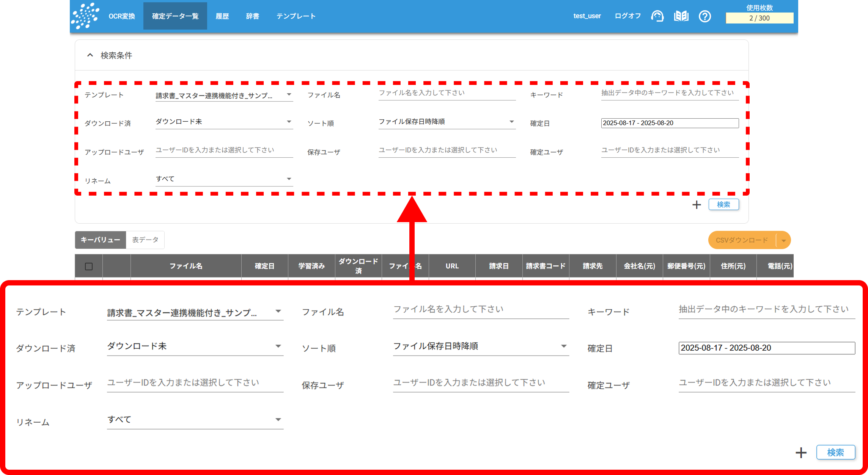Click the 確定日 table column header
Screen dimensions: 868x475
pos(264,266)
